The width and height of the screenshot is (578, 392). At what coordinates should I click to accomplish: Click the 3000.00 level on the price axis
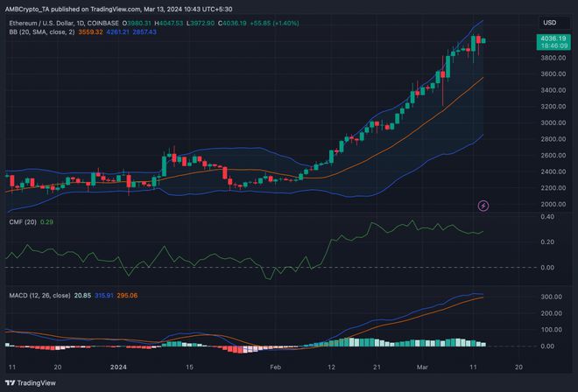click(x=551, y=122)
